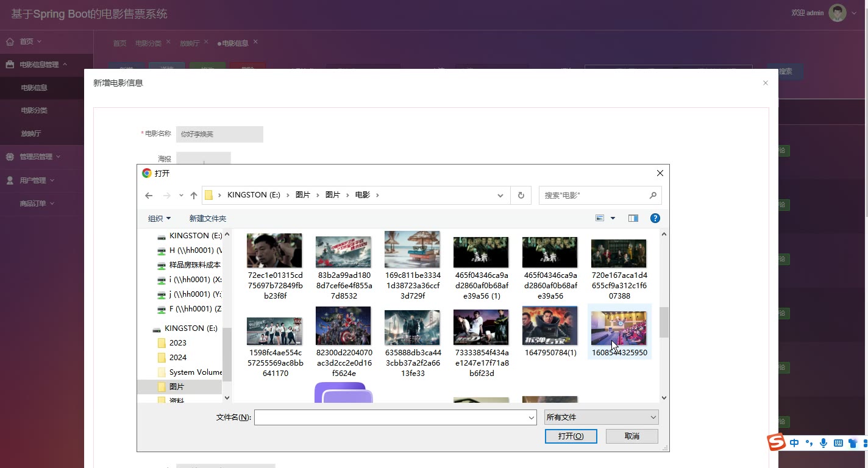The image size is (868, 468).
Task: Click the change view icon in the file dialog
Action: 600,218
